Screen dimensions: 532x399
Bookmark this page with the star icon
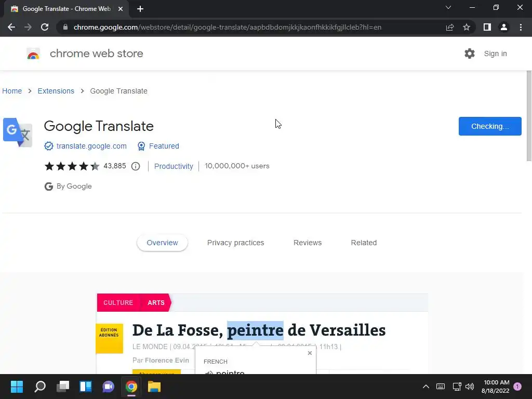point(467,27)
